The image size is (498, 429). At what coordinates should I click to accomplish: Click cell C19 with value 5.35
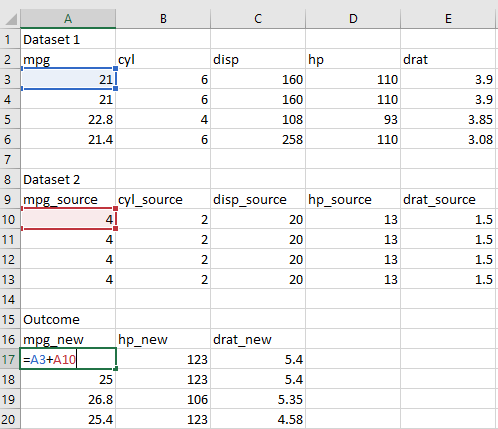[x=258, y=399]
